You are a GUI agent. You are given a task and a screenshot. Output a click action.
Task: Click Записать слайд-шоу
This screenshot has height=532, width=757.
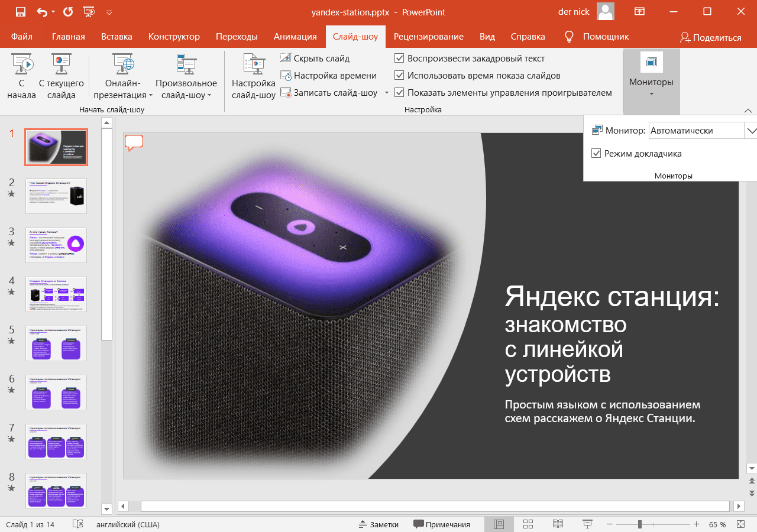(329, 93)
